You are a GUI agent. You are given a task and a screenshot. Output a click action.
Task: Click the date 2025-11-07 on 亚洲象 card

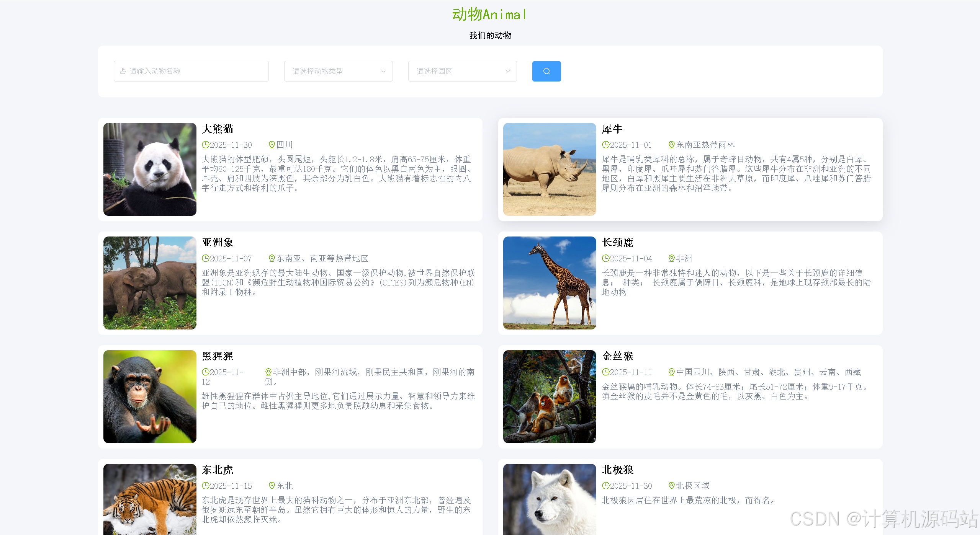(x=231, y=259)
